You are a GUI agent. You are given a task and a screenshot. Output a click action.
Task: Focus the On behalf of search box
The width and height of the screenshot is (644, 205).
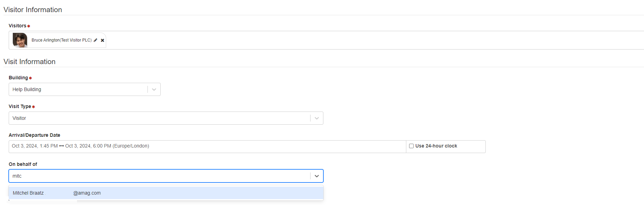click(160, 176)
